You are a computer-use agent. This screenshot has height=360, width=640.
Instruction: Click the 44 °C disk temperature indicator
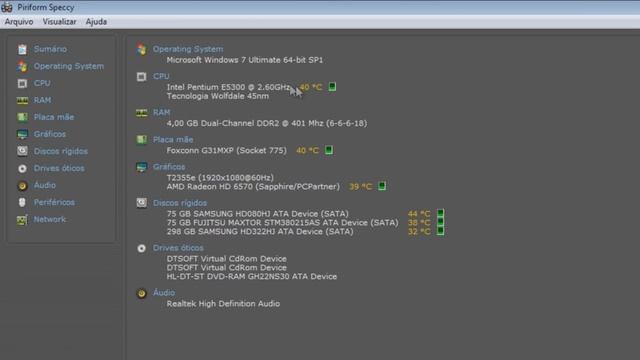[440, 213]
